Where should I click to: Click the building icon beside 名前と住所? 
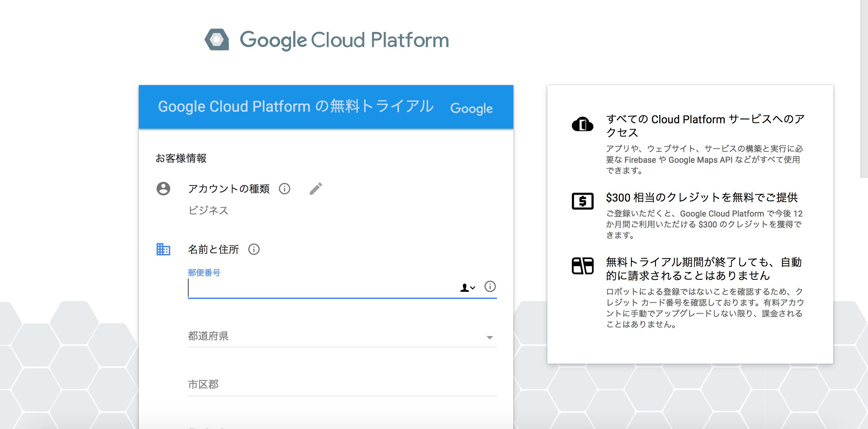(163, 249)
